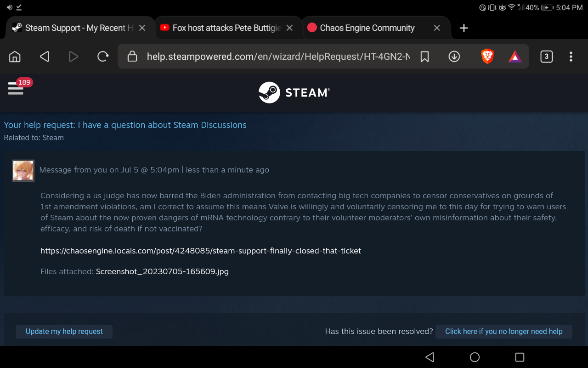The width and height of the screenshot is (588, 368).
Task: Reload the current page
Action: 103,56
